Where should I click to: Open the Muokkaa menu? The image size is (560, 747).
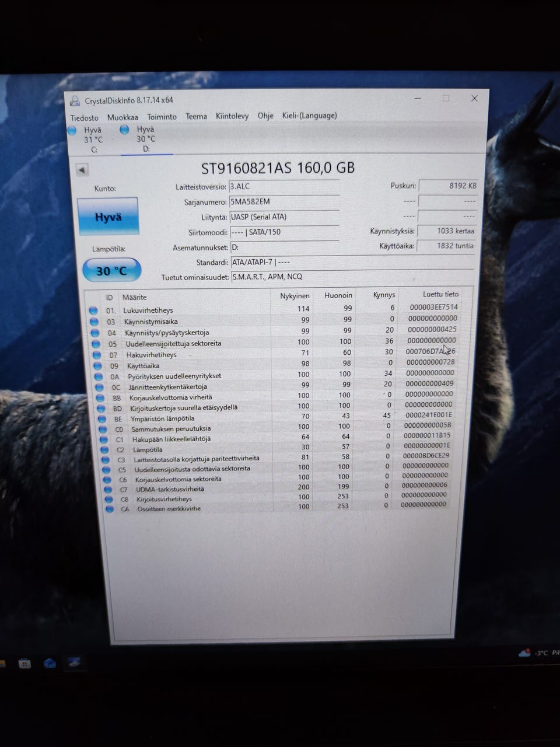123,117
